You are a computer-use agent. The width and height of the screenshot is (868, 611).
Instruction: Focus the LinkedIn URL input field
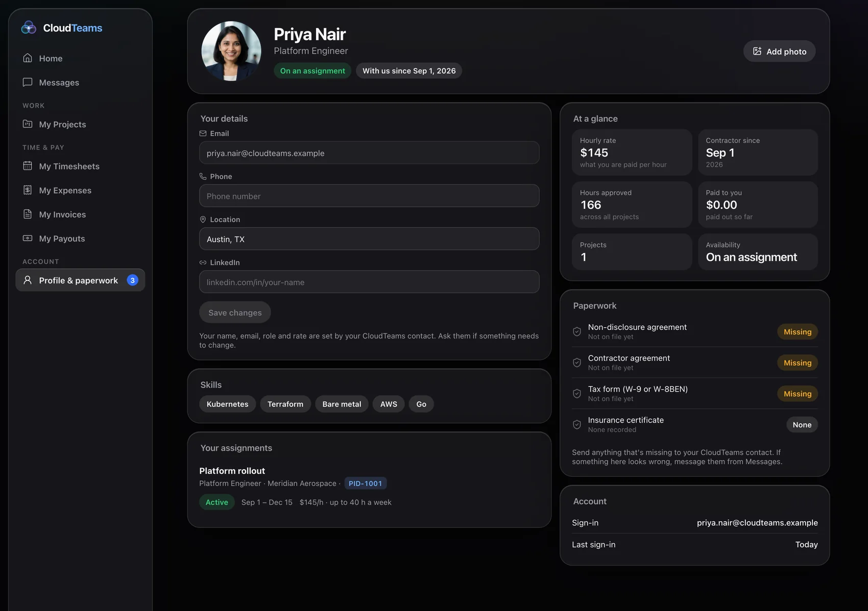click(x=369, y=282)
